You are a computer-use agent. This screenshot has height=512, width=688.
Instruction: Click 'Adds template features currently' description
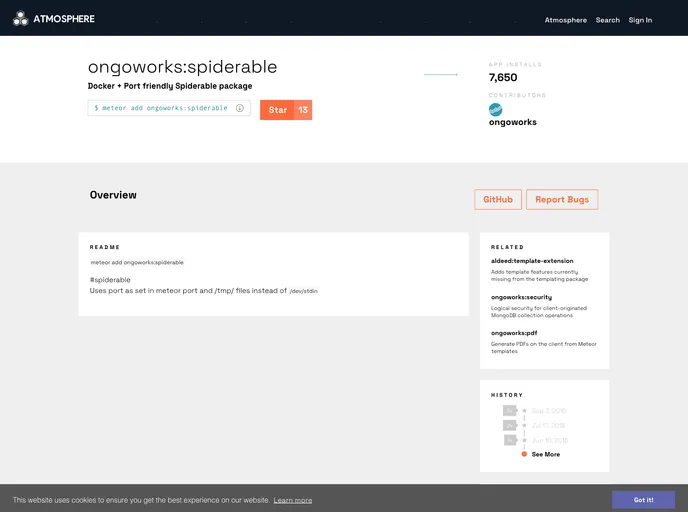[539, 276]
